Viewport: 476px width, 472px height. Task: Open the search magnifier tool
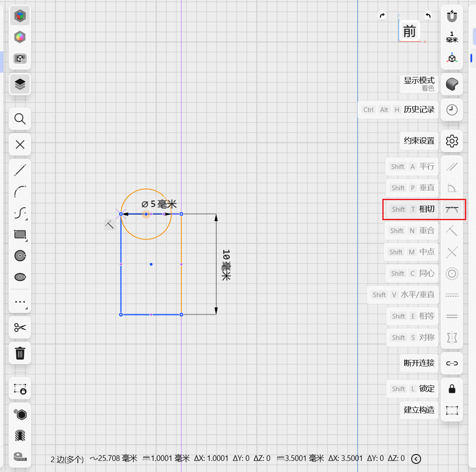pos(20,119)
